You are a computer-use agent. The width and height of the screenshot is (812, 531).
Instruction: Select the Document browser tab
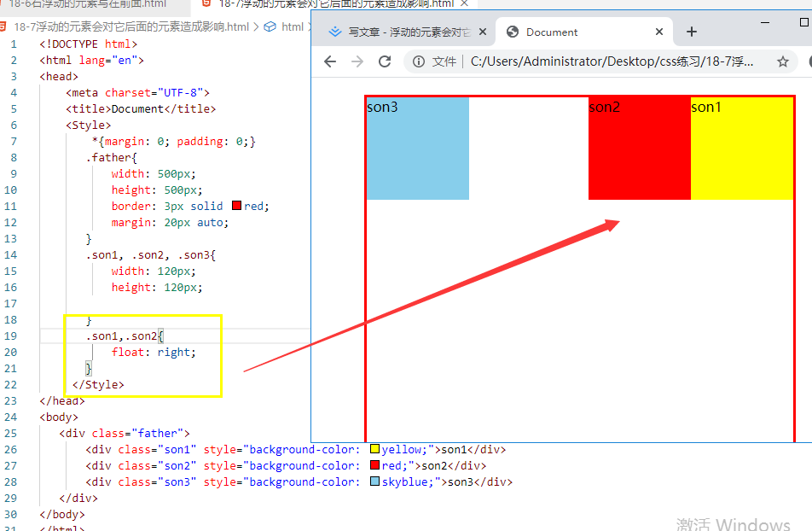pyautogui.click(x=584, y=32)
